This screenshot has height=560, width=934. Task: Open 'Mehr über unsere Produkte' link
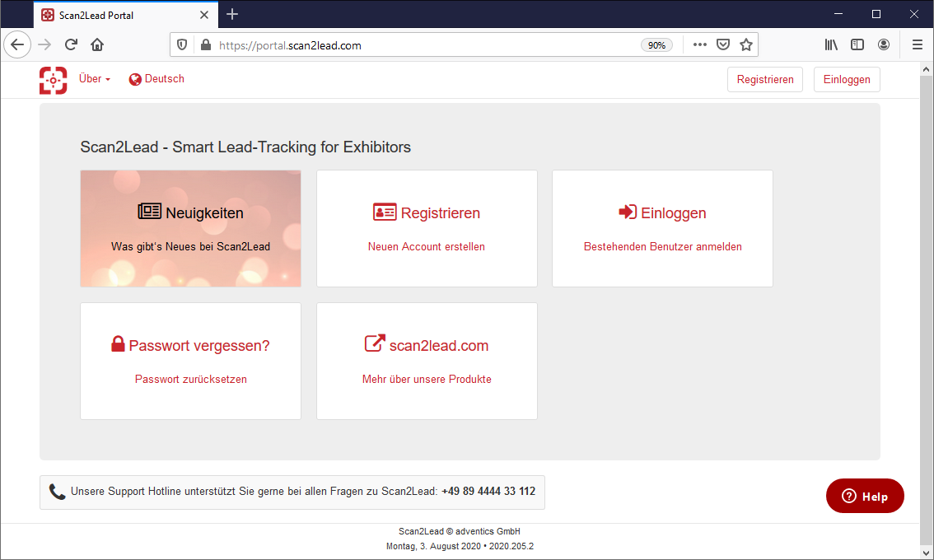(x=427, y=380)
